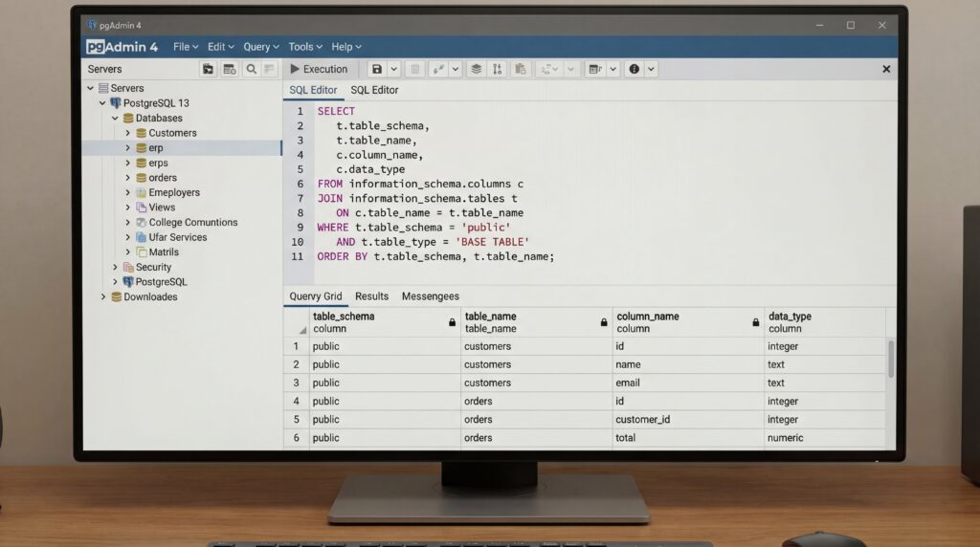The width and height of the screenshot is (980, 547).
Task: Expand the College Comuntions node
Action: pyautogui.click(x=127, y=222)
